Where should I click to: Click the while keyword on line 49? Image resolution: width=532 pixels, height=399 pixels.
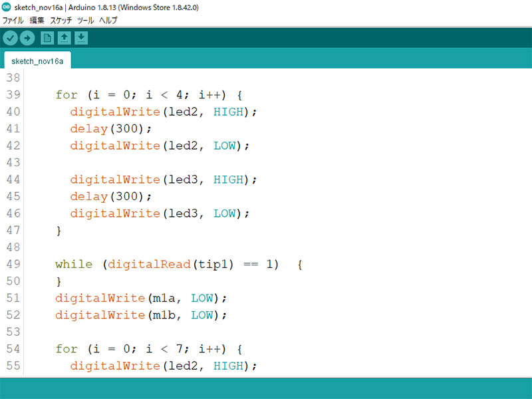74,265
